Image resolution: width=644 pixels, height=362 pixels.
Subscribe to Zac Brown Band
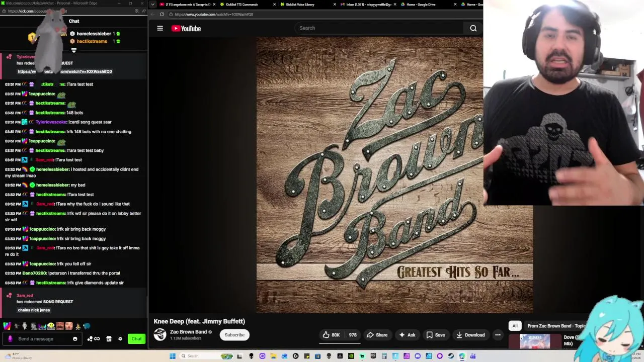point(234,335)
